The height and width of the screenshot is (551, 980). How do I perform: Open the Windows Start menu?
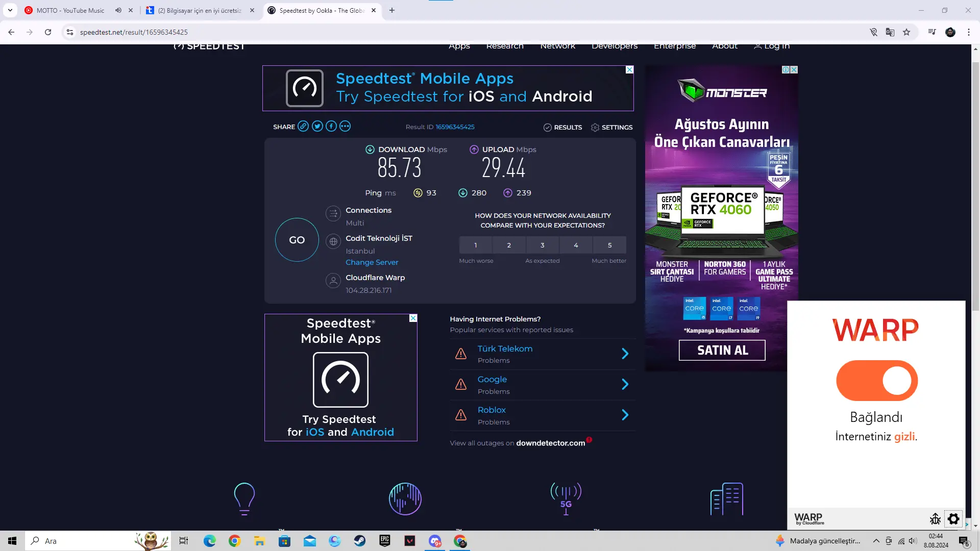pos(12,541)
